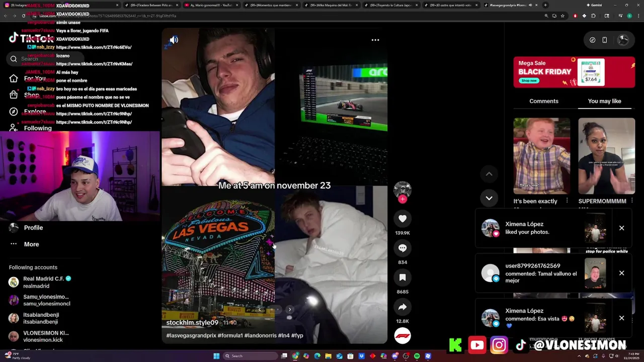This screenshot has width=644, height=362.
Task: Open the "It's been exactly" video thumbnail
Action: coord(541,156)
